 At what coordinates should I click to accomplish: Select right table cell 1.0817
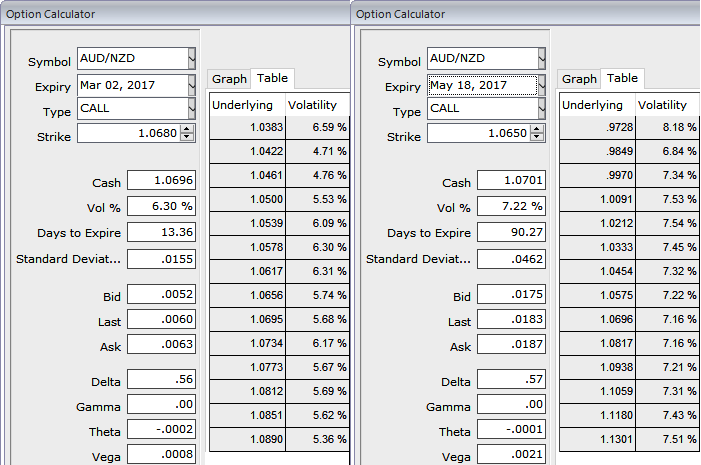click(597, 344)
